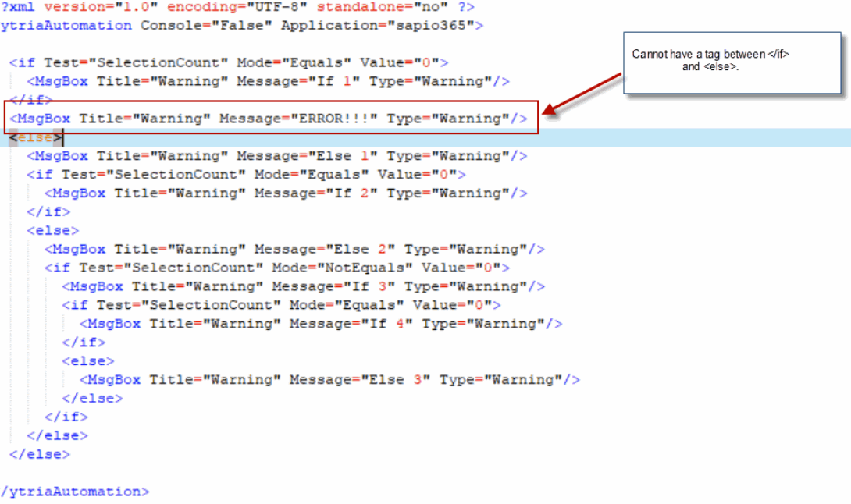Place cursor on the highlighted <else> line
The height and width of the screenshot is (504, 851).
36,137
